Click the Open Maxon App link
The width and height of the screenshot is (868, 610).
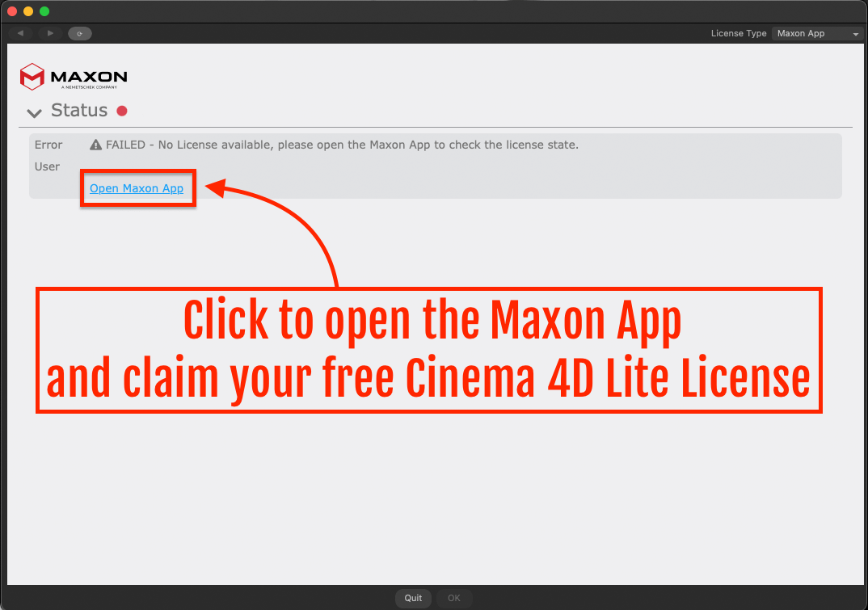[x=136, y=188]
